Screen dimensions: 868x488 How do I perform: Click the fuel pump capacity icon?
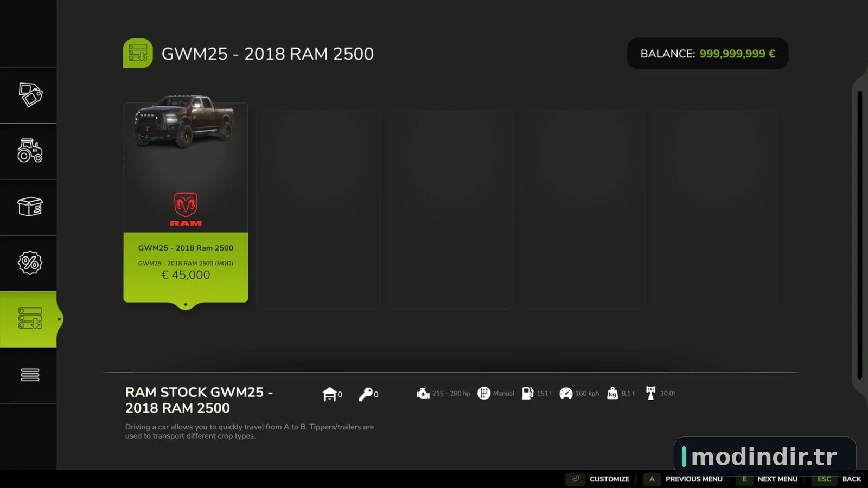click(x=527, y=393)
